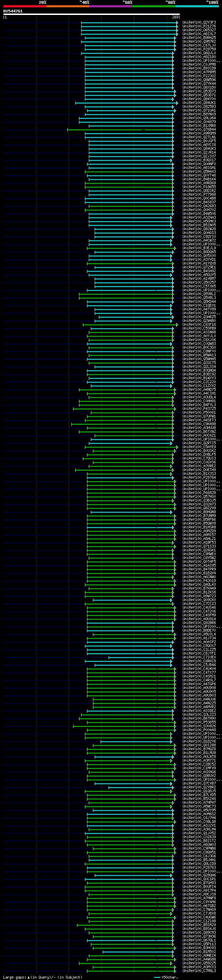The image size is (222, 980).
Task: Select the label UniRef100_P43019
Action: (x=199, y=581)
